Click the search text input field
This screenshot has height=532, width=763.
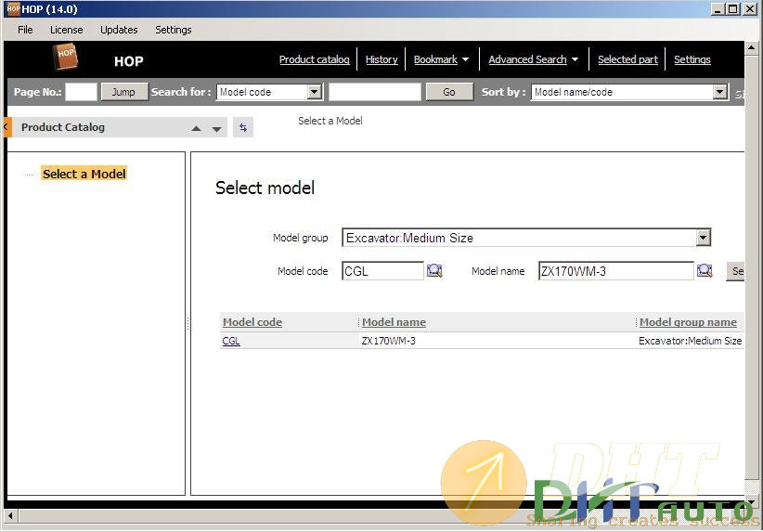tap(375, 92)
